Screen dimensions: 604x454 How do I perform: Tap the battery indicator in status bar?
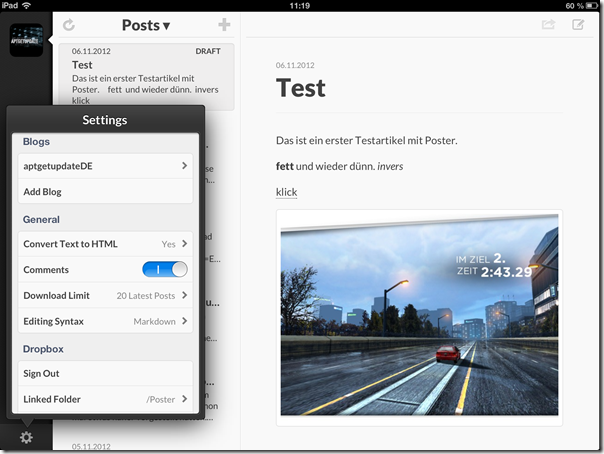click(x=590, y=5)
